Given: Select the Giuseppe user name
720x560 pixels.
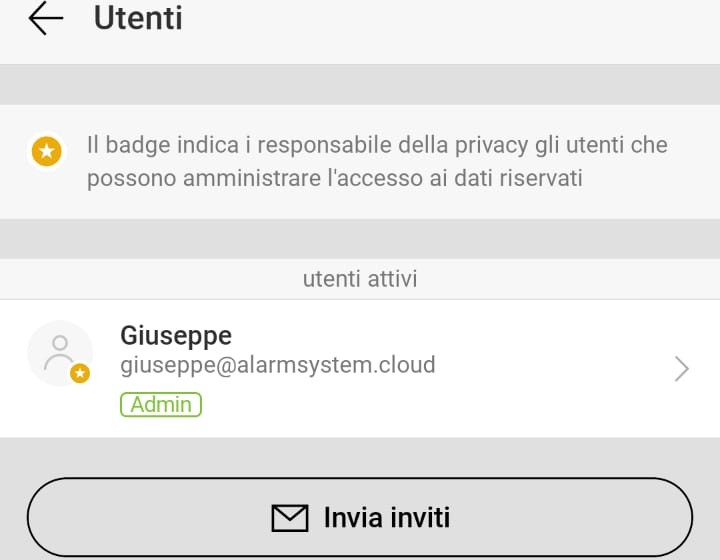Looking at the screenshot, I should 176,335.
